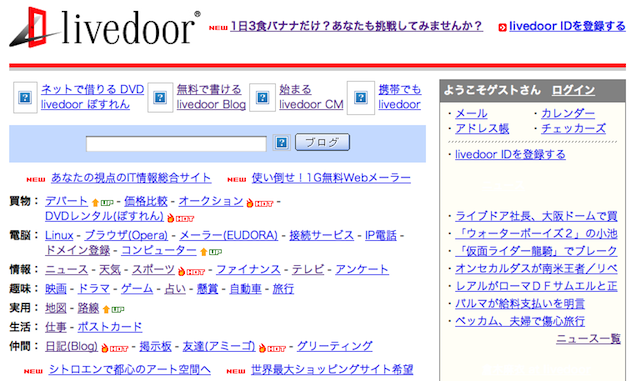Open ファイナンス link
Image resolution: width=636 pixels, height=381 pixels.
click(248, 269)
